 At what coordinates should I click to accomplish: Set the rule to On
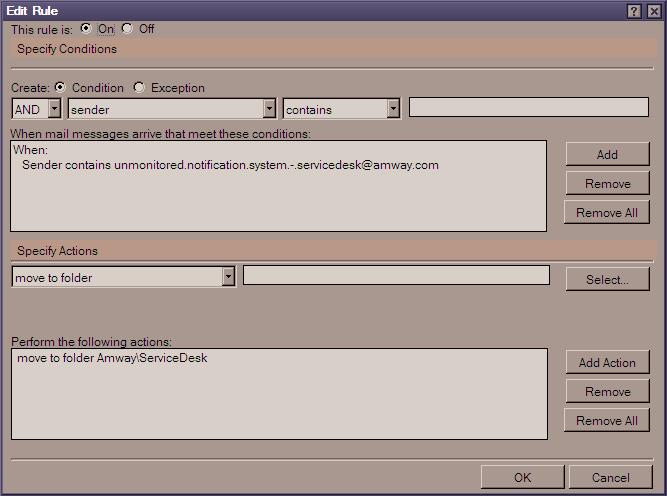pos(86,29)
